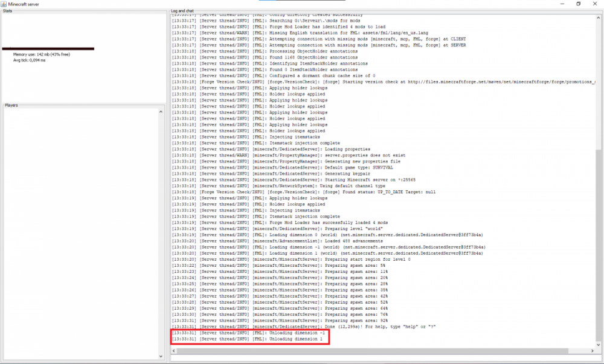The image size is (604, 364).
Task: Click the log's vertical scroll-down arrow
Action: point(598,345)
